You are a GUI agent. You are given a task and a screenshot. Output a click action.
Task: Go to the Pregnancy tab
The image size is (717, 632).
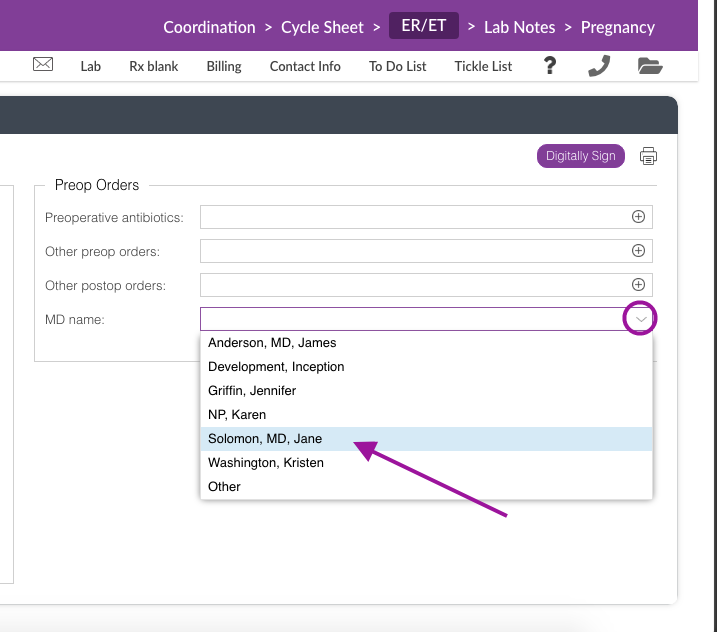click(618, 27)
